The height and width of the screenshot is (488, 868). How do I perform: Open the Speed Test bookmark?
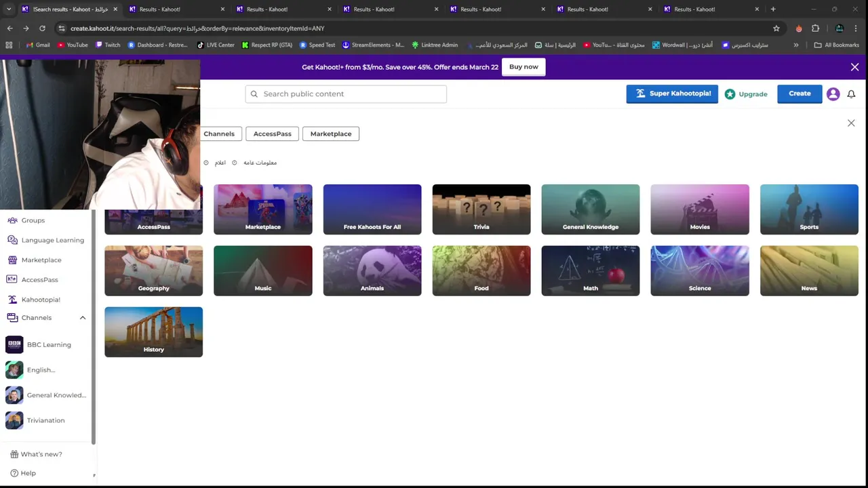click(x=317, y=45)
